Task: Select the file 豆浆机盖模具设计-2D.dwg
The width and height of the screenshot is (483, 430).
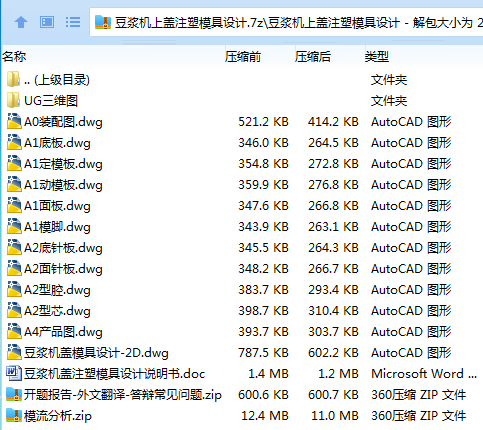Action: [96, 353]
